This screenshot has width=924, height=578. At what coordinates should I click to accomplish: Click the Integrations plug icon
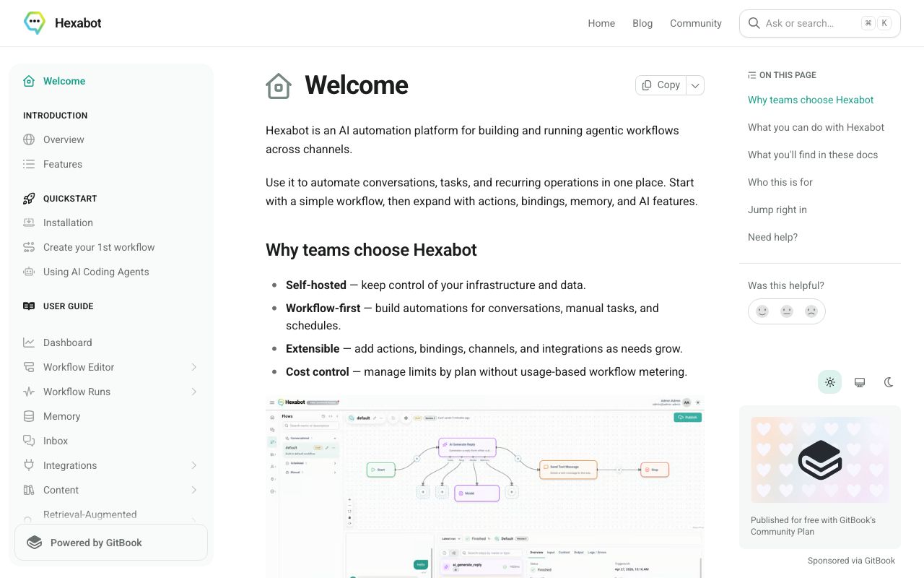click(x=29, y=465)
